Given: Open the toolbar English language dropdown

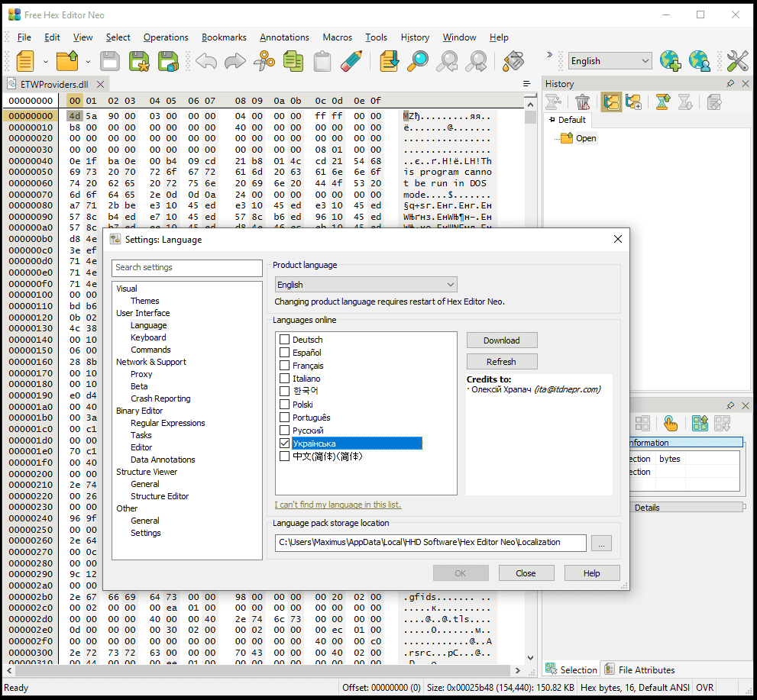Looking at the screenshot, I should (610, 61).
